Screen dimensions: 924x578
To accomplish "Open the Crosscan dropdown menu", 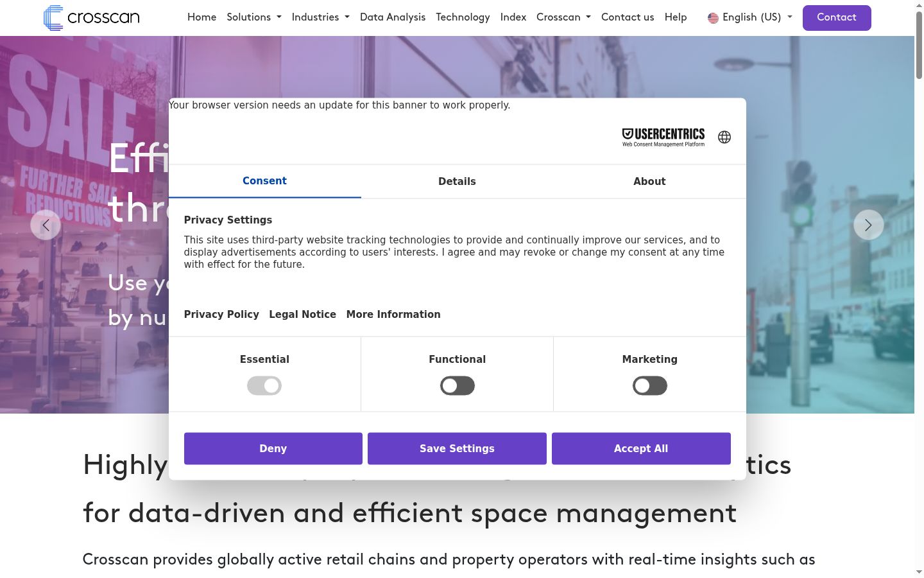I will click(x=563, y=17).
